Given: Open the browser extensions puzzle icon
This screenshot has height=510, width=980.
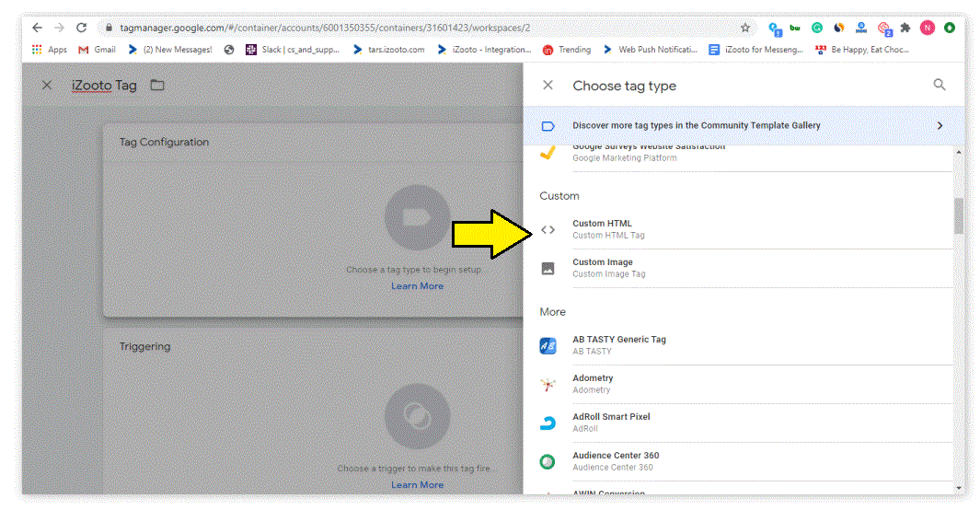Looking at the screenshot, I should coord(905,28).
